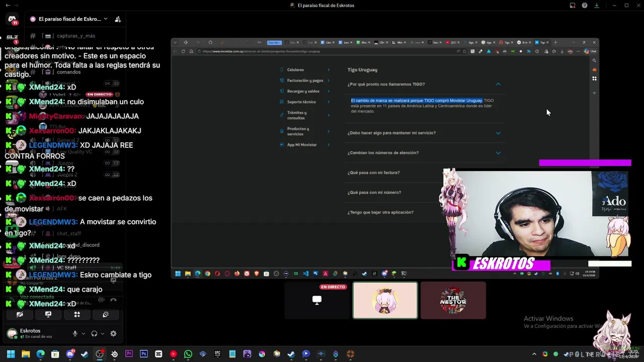Open Discord direct messages home icon

tap(12, 19)
